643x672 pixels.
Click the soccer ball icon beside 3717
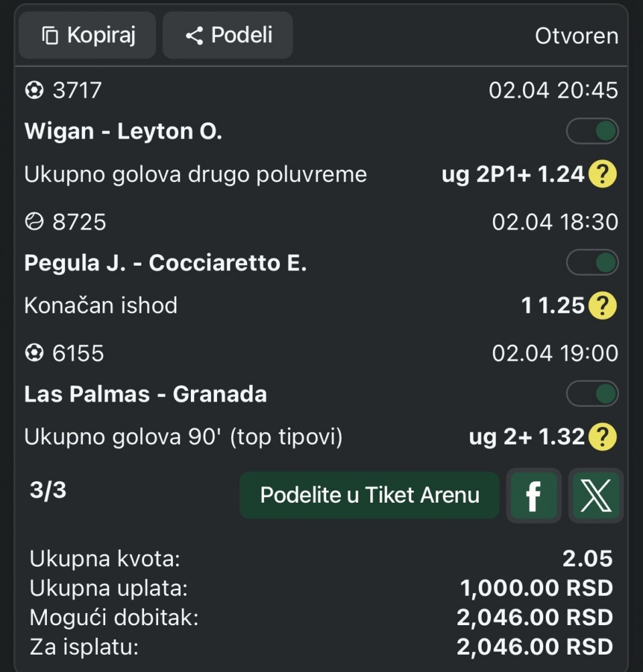(x=33, y=90)
